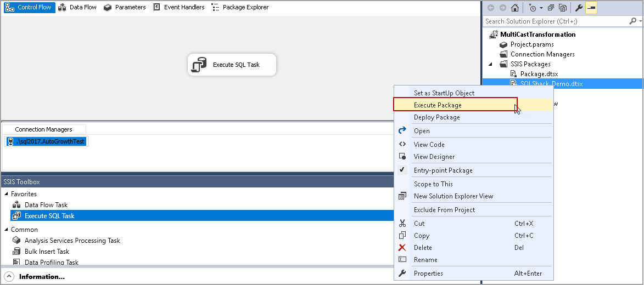Click the Data Flow Task toolbox icon
This screenshot has width=644, height=285.
[x=16, y=205]
